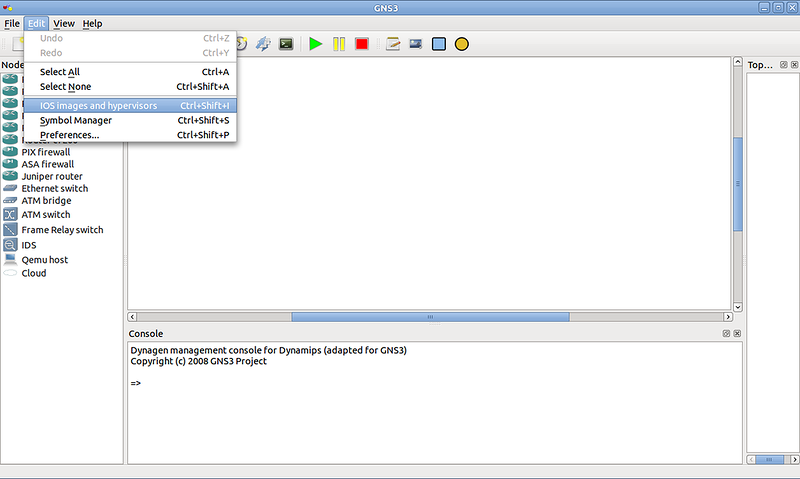
Task: Open Preferences... from Edit menu
Action: point(130,135)
